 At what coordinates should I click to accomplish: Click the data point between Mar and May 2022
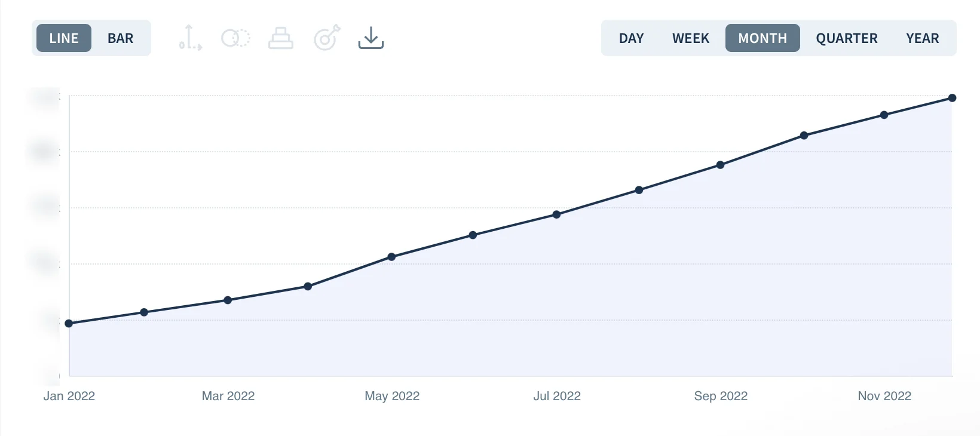308,287
